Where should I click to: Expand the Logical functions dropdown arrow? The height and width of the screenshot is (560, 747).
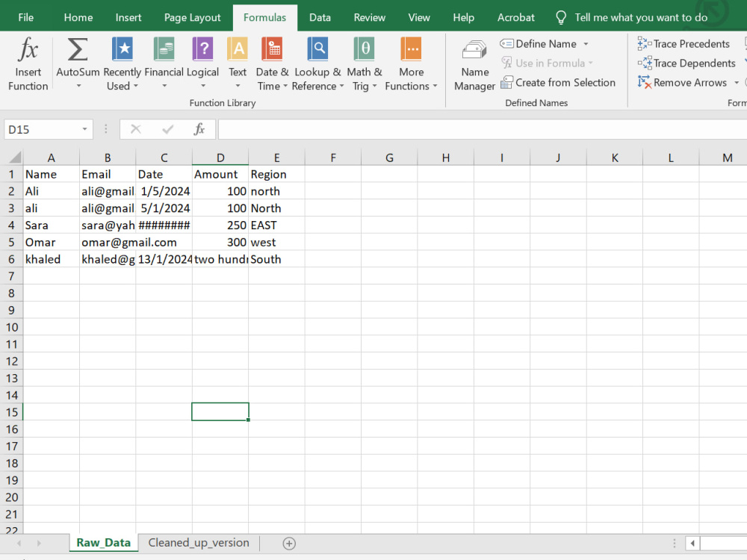[203, 86]
